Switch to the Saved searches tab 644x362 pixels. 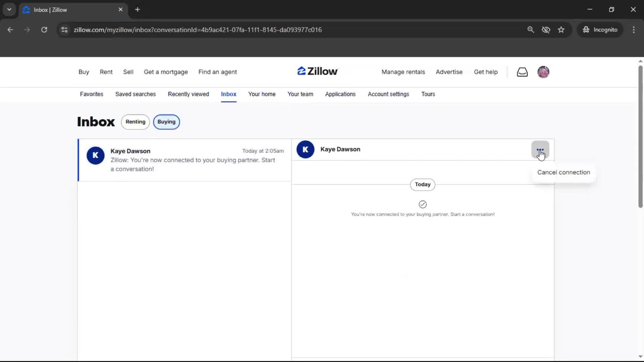tap(136, 94)
